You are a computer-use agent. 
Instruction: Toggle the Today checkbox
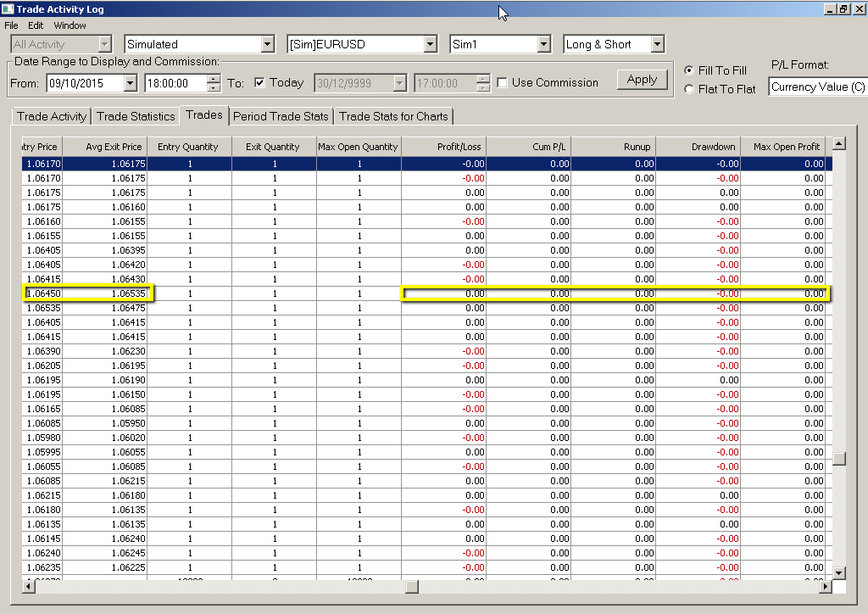point(260,83)
